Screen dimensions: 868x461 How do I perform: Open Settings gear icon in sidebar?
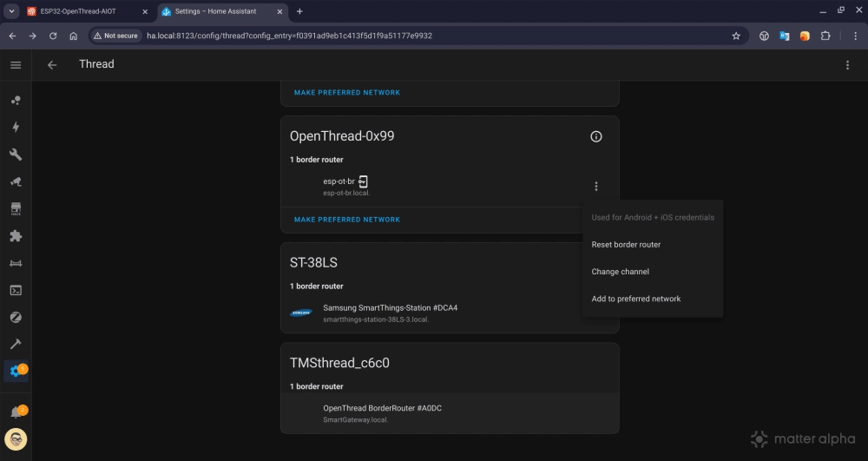16,372
